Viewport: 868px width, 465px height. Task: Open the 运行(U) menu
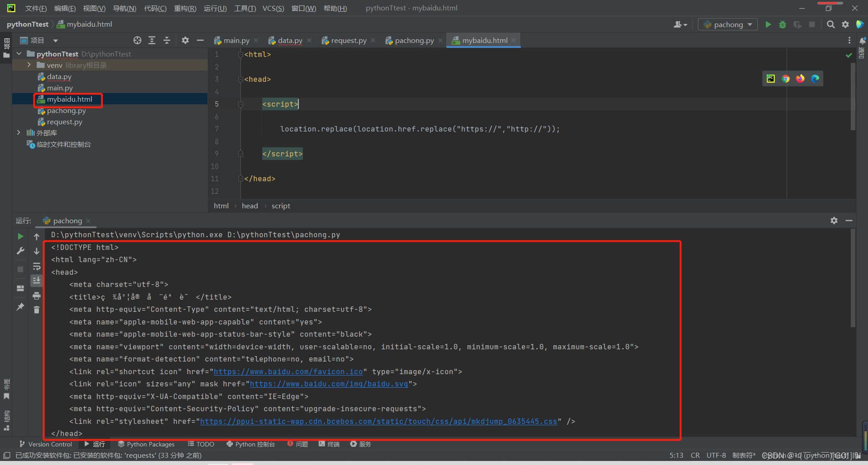click(x=215, y=8)
